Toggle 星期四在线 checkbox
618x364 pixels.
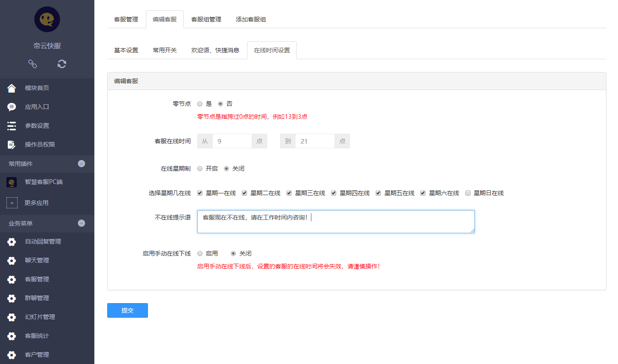(334, 193)
